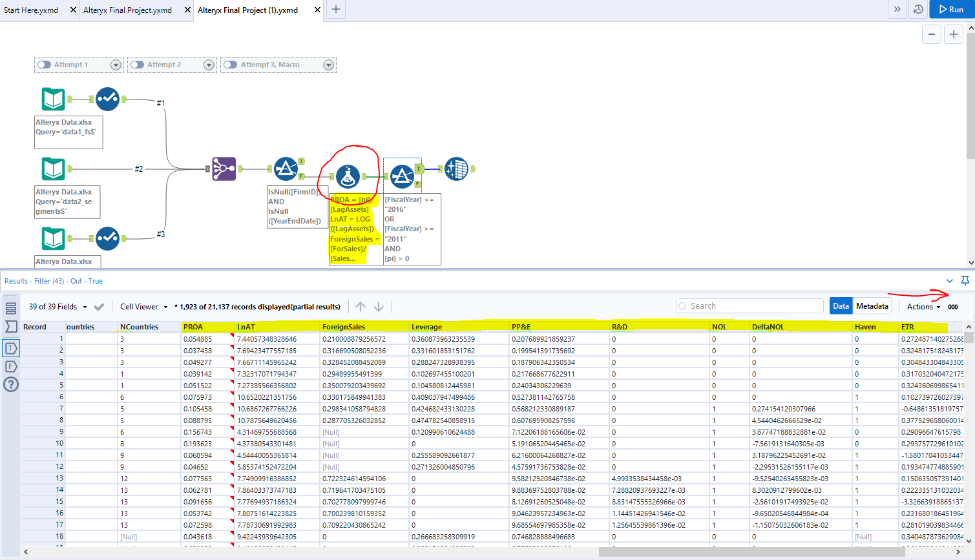
Task: Click the purple Union tool node
Action: click(x=224, y=169)
